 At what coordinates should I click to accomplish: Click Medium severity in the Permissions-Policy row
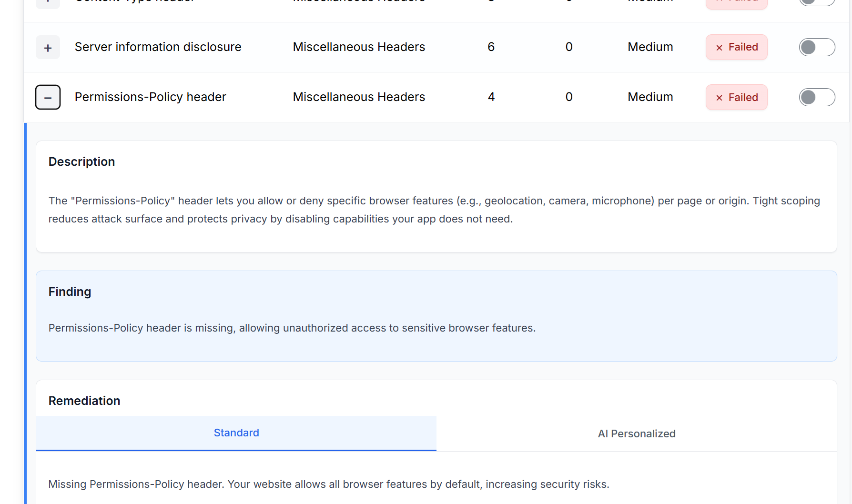point(650,97)
